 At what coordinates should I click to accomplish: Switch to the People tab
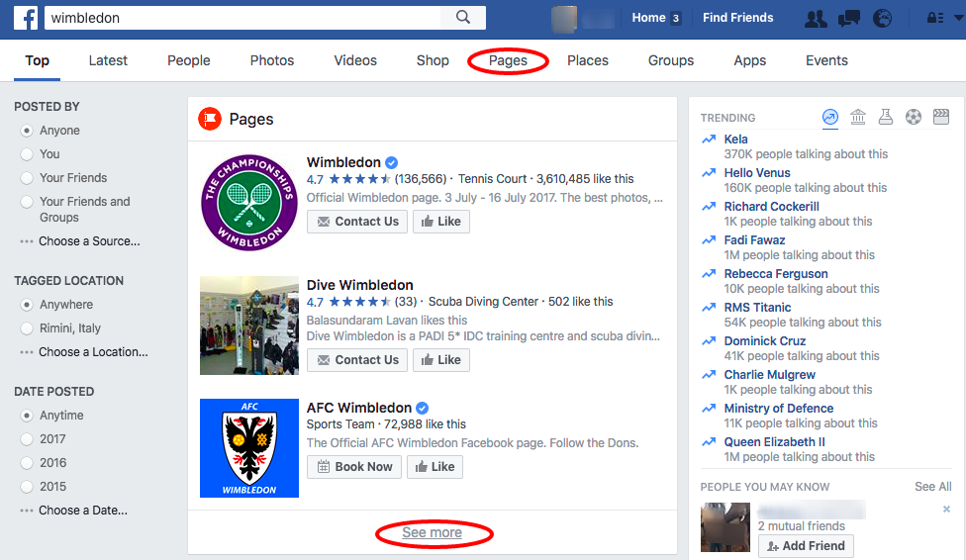[x=188, y=60]
